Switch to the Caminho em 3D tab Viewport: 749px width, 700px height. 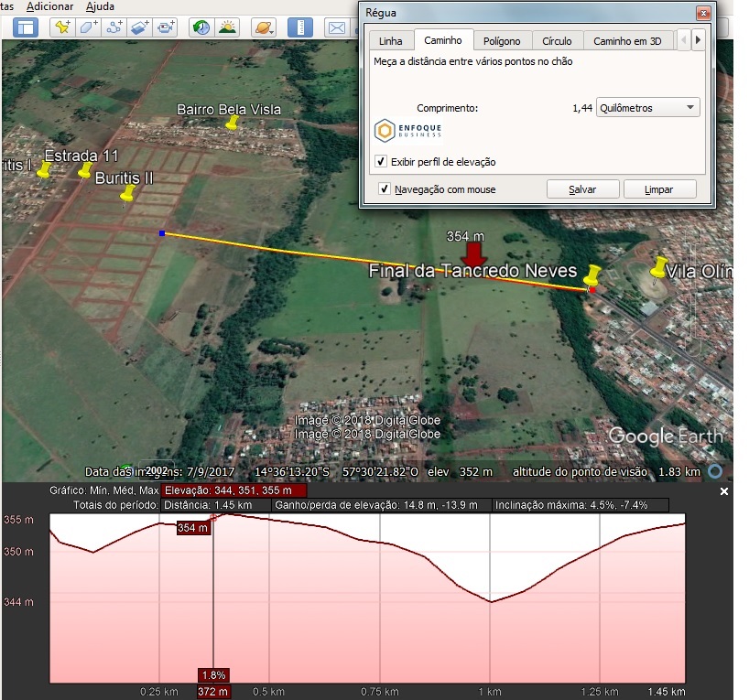(x=627, y=41)
